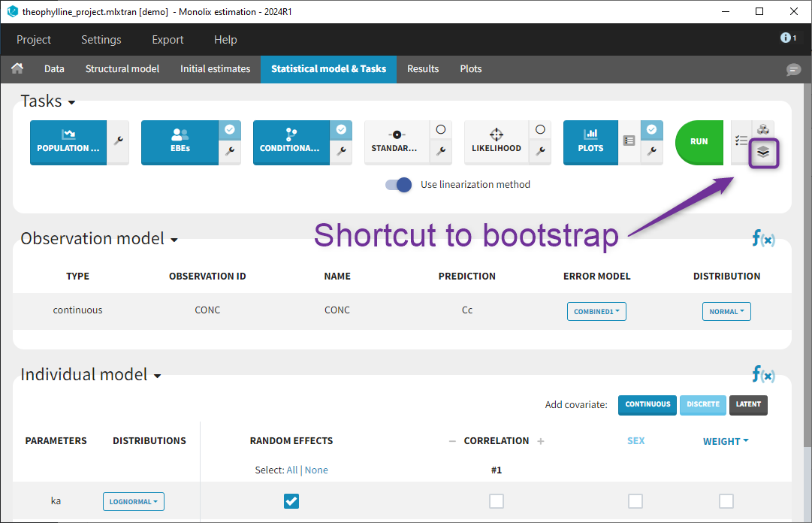Open the Bootstrap shortcut icon

762,152
